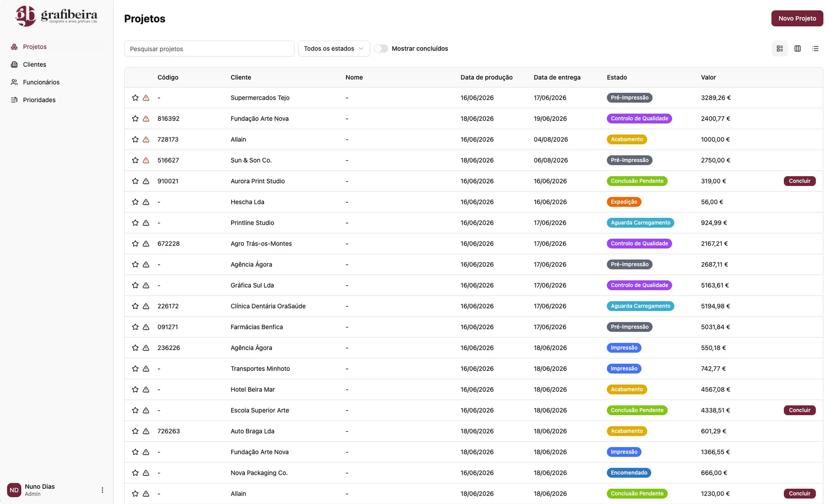Star the Gráfica Sul Lda project
The width and height of the screenshot is (834, 504).
click(x=135, y=285)
